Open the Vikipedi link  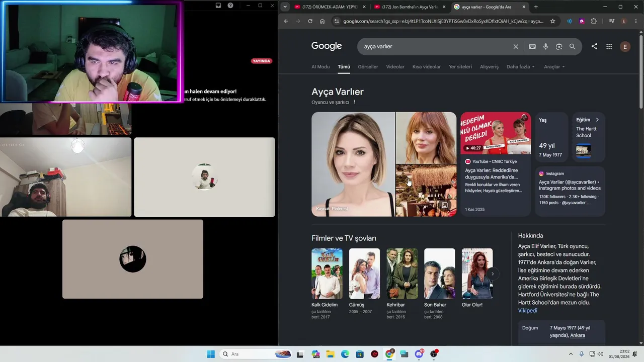(x=528, y=311)
